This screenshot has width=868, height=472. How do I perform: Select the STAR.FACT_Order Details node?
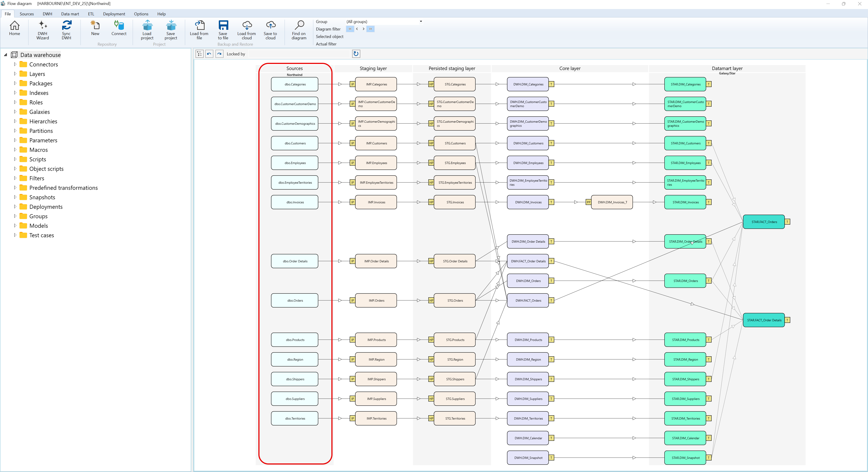pos(764,320)
